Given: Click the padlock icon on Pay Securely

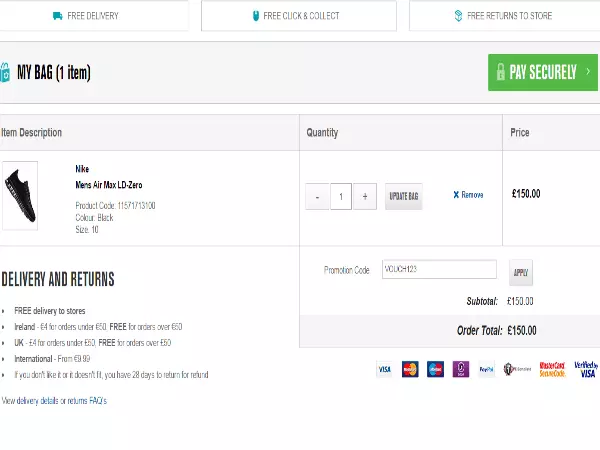Looking at the screenshot, I should 501,72.
